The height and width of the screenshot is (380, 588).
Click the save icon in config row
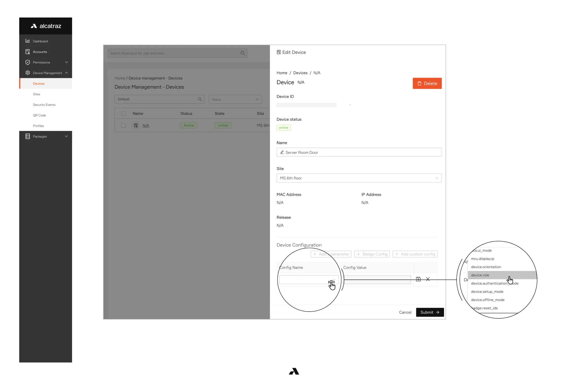pyautogui.click(x=418, y=279)
